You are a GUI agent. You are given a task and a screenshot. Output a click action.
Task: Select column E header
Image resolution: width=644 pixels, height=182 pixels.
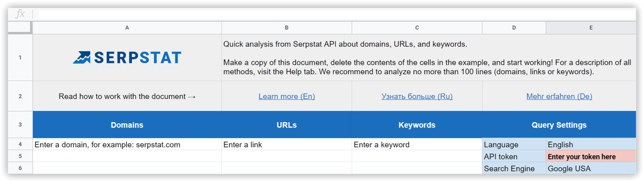pyautogui.click(x=591, y=28)
